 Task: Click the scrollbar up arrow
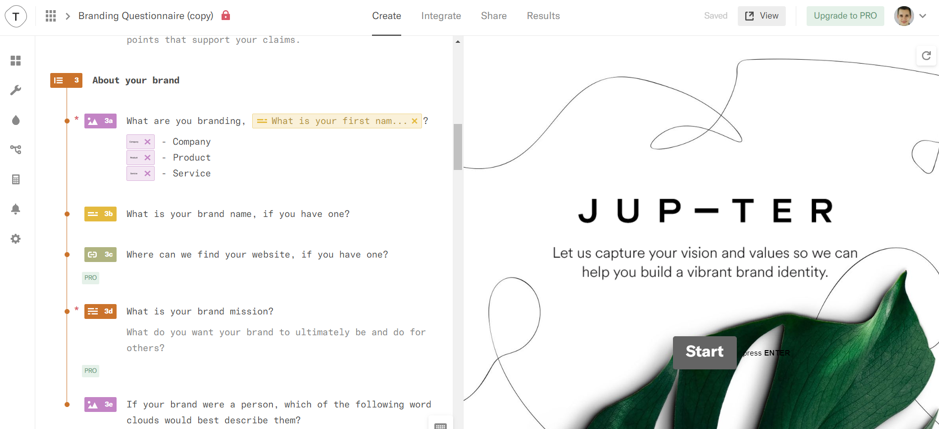tap(458, 42)
